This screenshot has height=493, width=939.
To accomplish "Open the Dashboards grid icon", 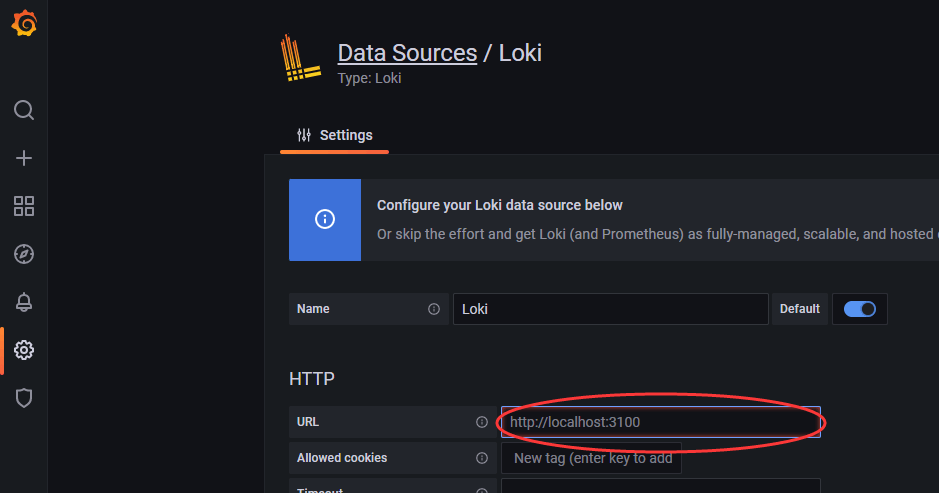I will pos(24,206).
